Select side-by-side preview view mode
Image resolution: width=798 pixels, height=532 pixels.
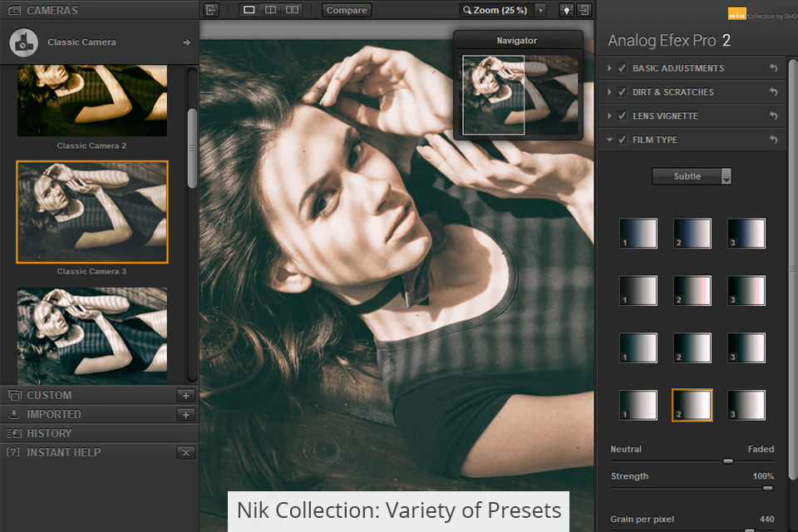coord(292,10)
